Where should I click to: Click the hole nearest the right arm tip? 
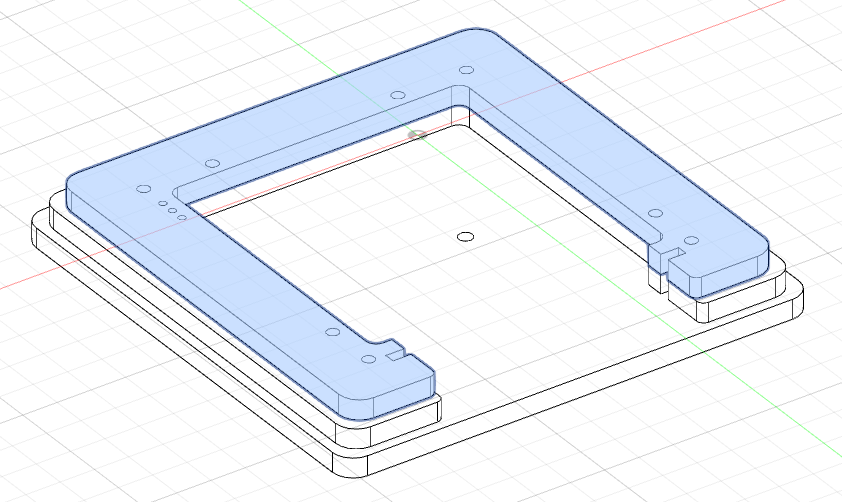pyautogui.click(x=690, y=240)
